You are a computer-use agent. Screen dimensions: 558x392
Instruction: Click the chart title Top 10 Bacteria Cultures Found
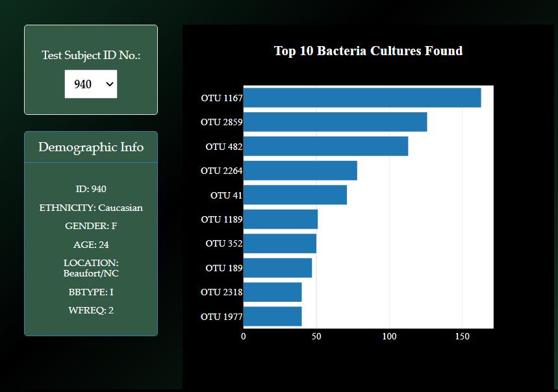[x=368, y=51]
